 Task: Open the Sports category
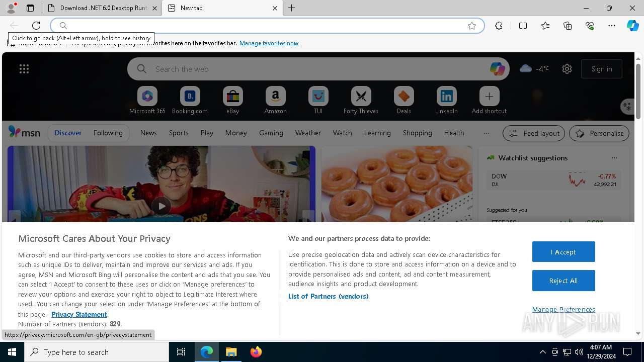(x=179, y=133)
